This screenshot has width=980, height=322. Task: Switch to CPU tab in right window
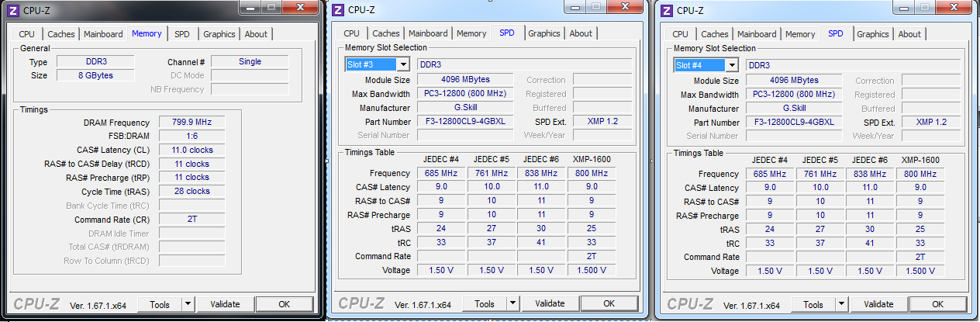click(681, 34)
